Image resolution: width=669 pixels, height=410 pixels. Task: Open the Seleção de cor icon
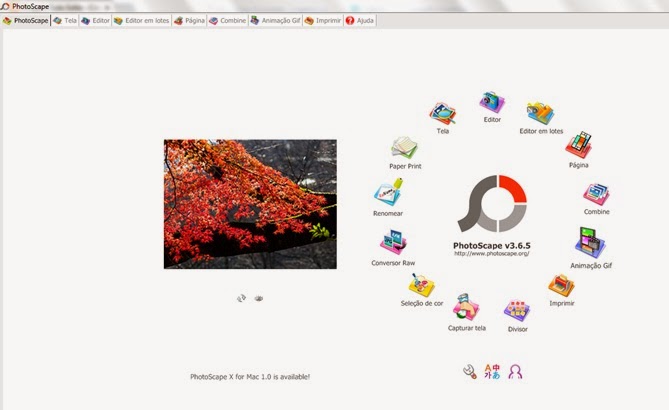click(x=422, y=285)
